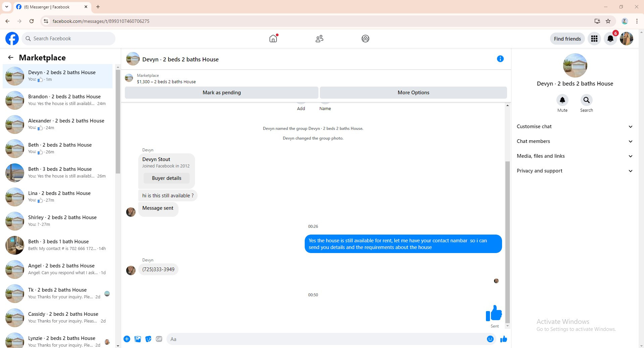Click the chat messages scrollbar
The image size is (644, 348).
[x=507, y=242]
